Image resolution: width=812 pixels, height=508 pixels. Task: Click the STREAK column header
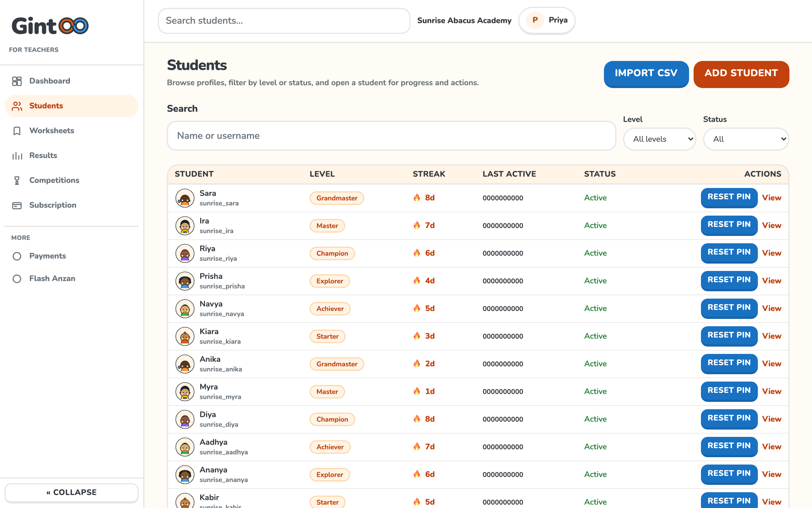[429, 174]
